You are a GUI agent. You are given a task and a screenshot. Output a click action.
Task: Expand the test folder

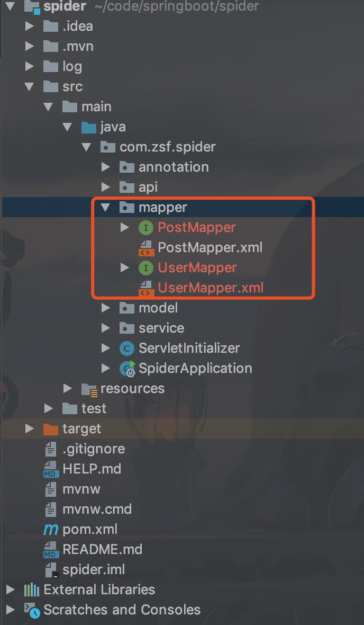click(x=48, y=408)
